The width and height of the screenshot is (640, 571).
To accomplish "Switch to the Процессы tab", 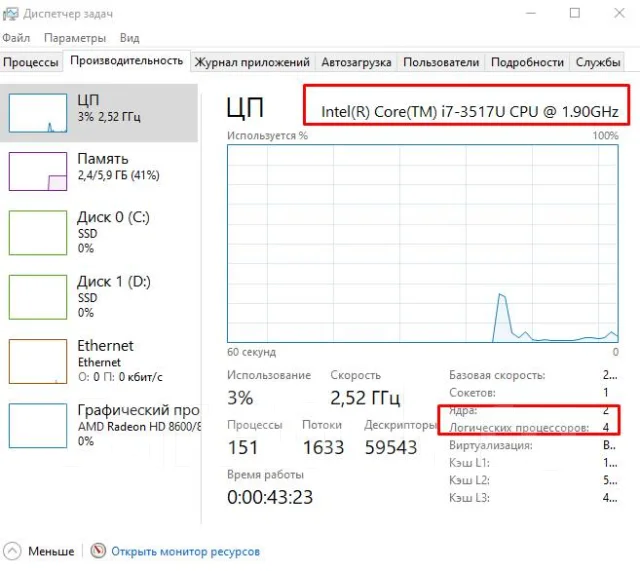I will coord(31,62).
